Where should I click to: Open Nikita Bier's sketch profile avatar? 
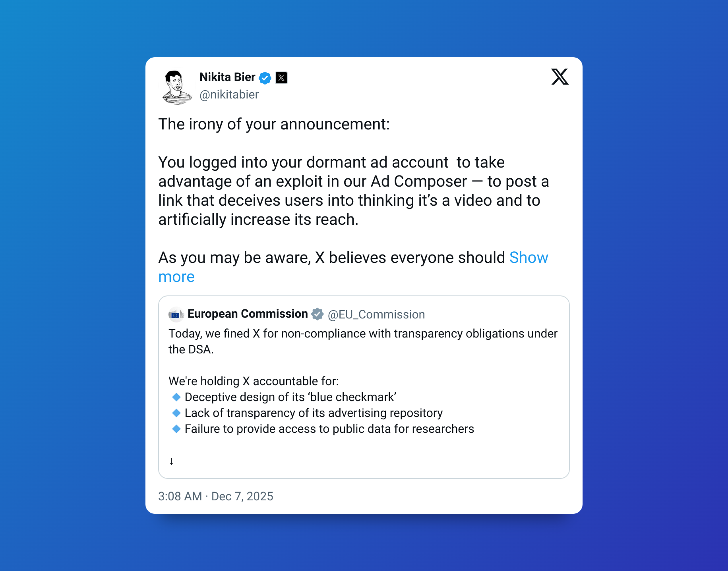click(x=176, y=87)
